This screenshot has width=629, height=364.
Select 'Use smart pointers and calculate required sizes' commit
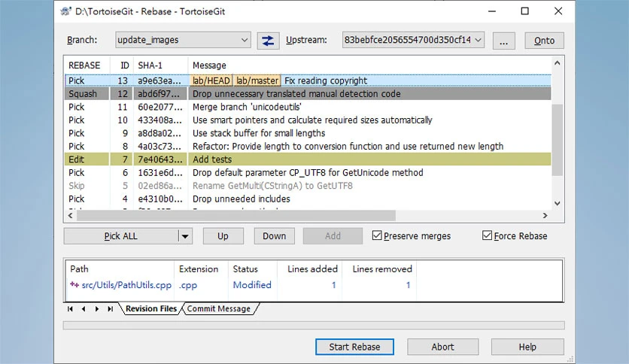[x=308, y=120]
